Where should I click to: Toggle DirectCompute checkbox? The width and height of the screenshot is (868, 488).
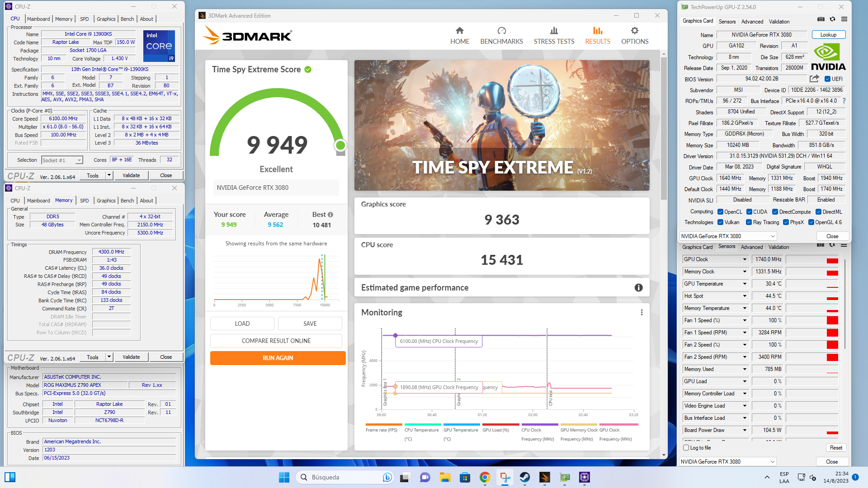[775, 212]
